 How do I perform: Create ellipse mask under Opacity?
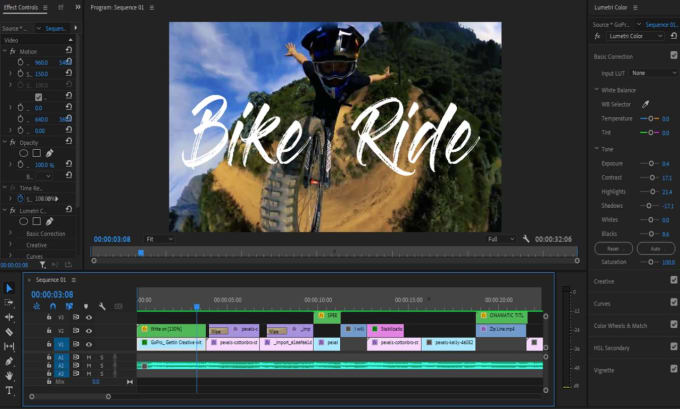[23, 153]
